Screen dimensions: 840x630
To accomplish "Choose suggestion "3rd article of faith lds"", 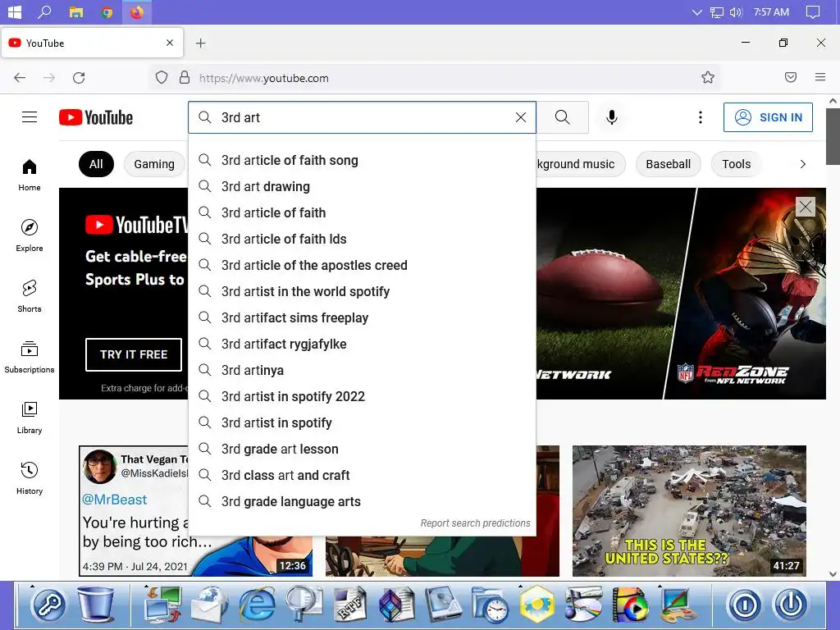I will [362, 239].
